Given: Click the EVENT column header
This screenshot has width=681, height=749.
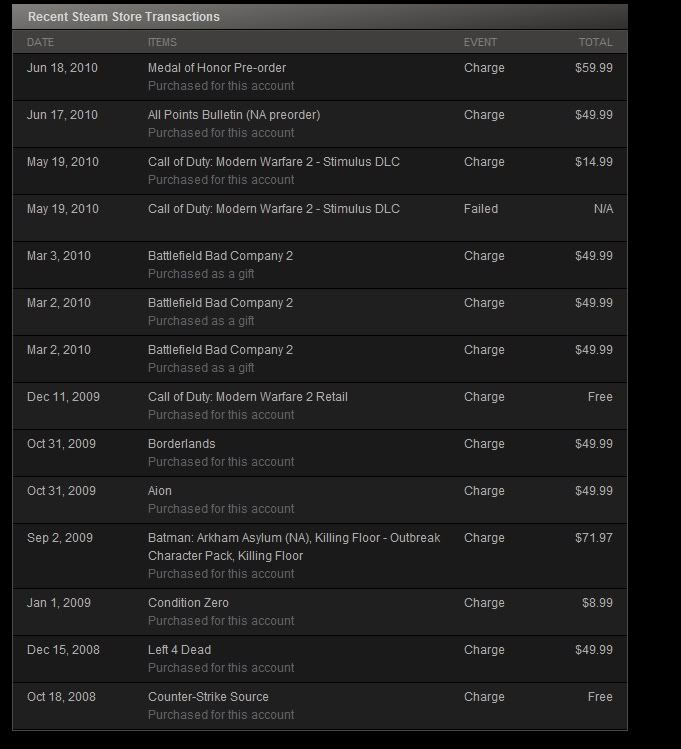Looking at the screenshot, I should [x=480, y=43].
